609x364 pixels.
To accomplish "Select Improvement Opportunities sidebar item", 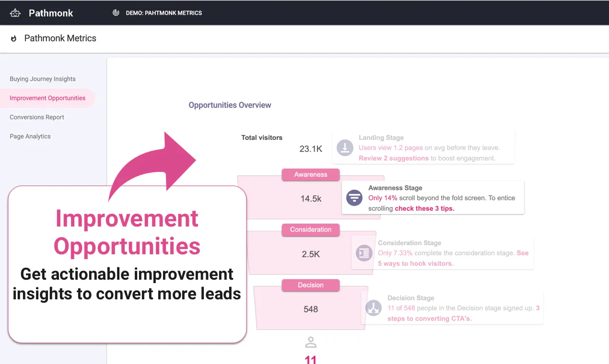I will point(47,98).
